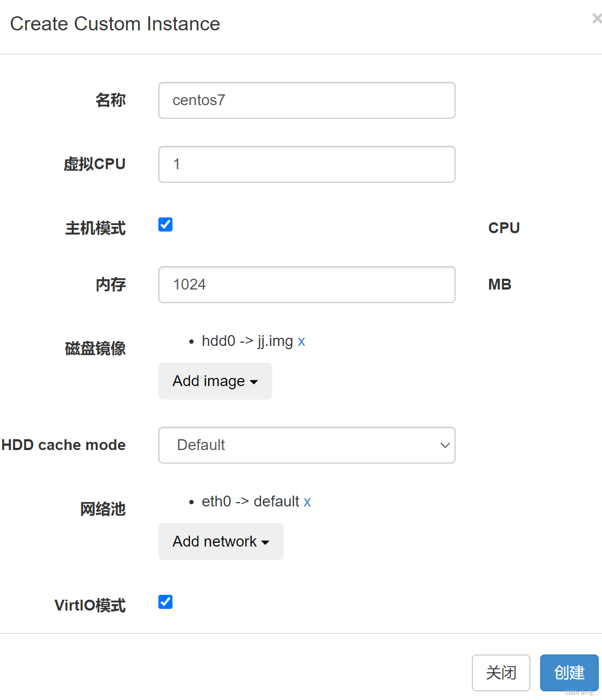Remove hdd0 jj.img using the x link

point(302,341)
